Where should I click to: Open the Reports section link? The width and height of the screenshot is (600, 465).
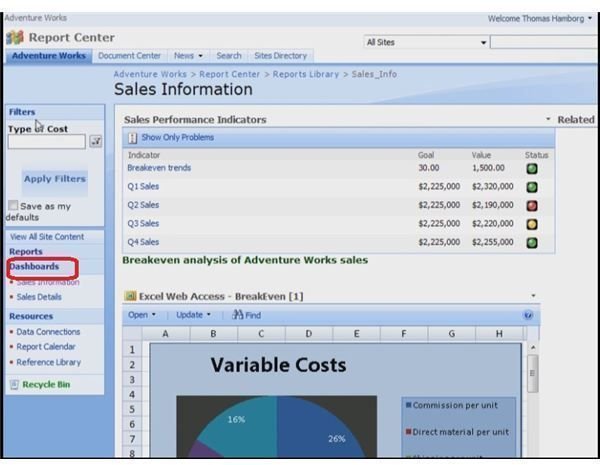click(26, 251)
